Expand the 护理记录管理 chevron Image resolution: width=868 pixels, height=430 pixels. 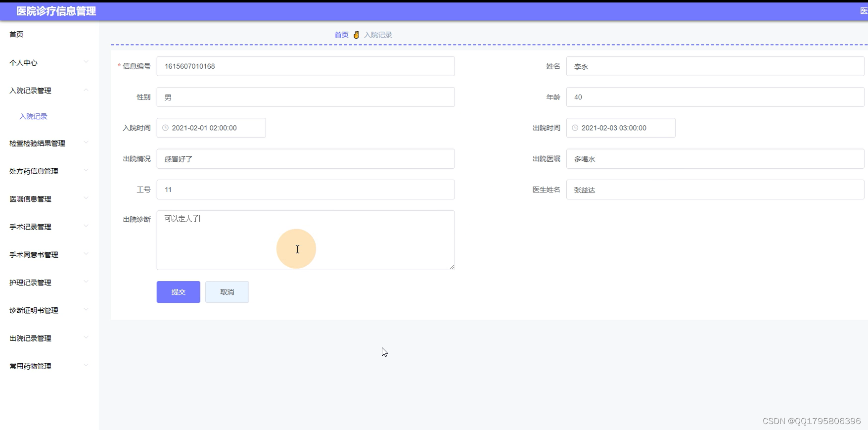pyautogui.click(x=86, y=282)
